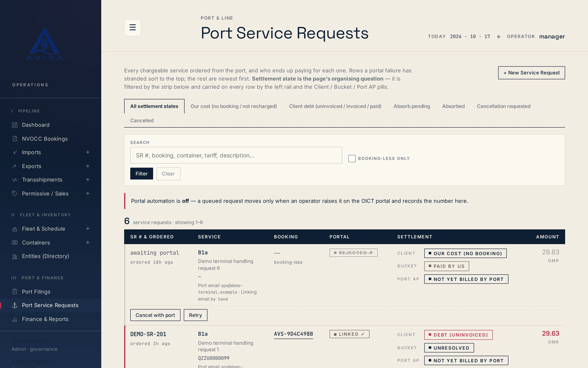This screenshot has width=588, height=368.
Task: Expand the Transshipments submenu
Action: tap(88, 180)
